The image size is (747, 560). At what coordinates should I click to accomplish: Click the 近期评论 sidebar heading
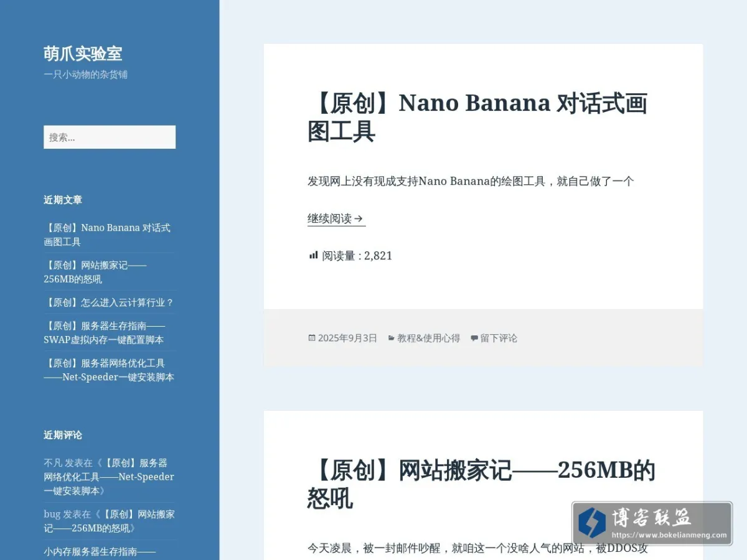pyautogui.click(x=63, y=435)
